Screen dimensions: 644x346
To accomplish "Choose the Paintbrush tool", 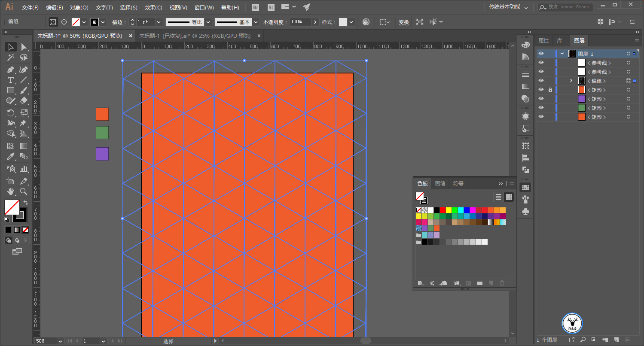I will (x=24, y=90).
